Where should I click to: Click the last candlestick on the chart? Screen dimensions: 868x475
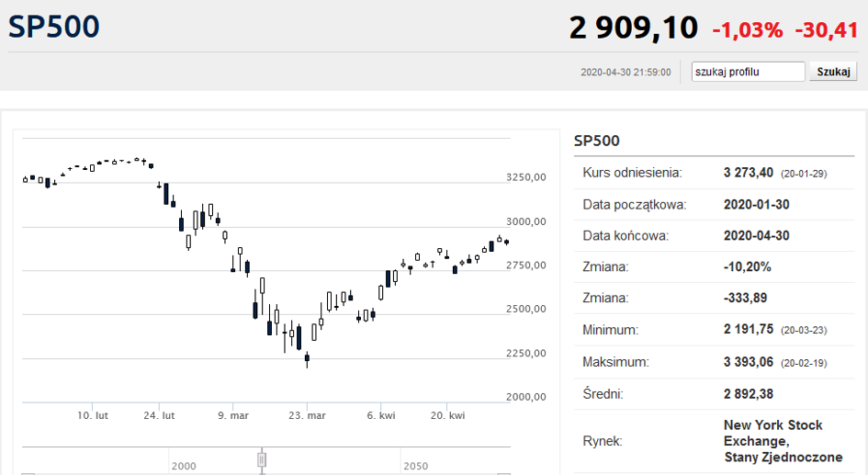(506, 242)
